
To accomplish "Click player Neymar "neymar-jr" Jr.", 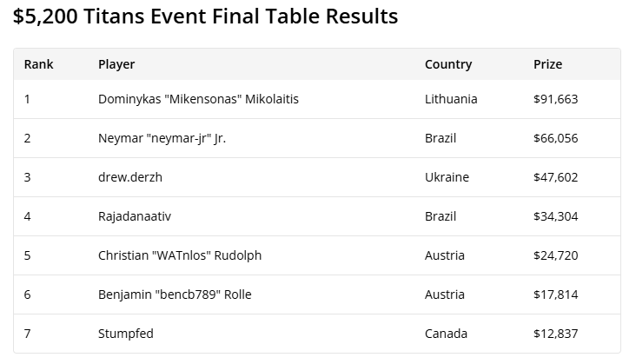I will pyautogui.click(x=162, y=138).
